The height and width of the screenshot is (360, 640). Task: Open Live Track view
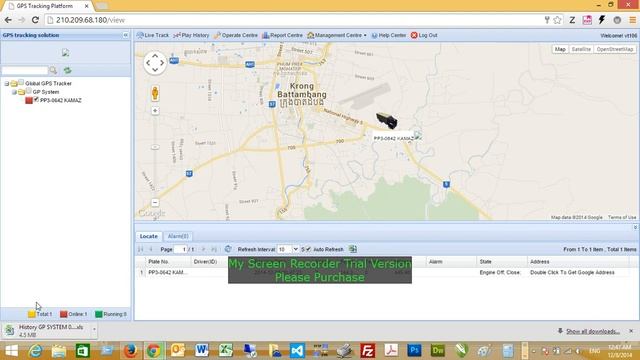[x=153, y=36]
